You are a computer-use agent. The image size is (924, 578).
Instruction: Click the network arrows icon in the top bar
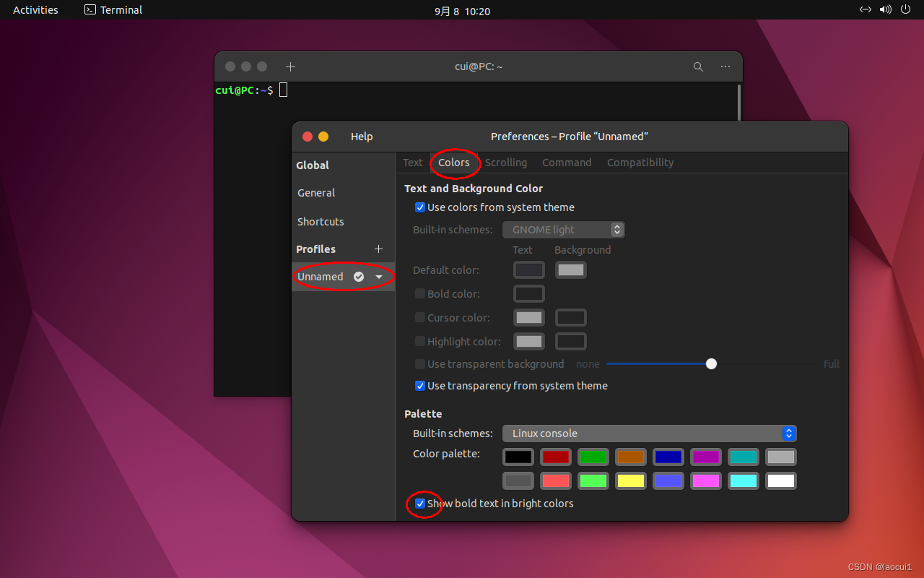(x=866, y=9)
